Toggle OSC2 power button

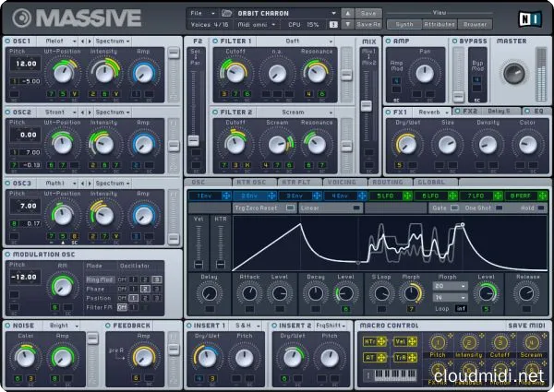(x=7, y=113)
